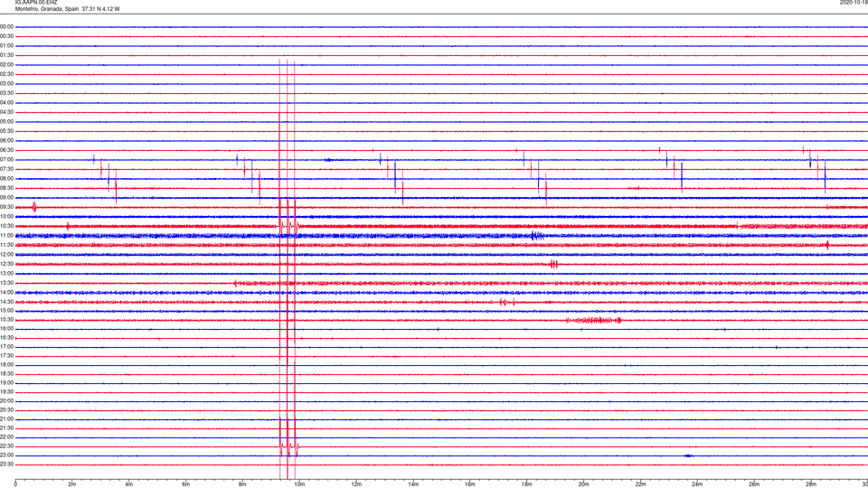Select the 02:00 trace time label

6,65
